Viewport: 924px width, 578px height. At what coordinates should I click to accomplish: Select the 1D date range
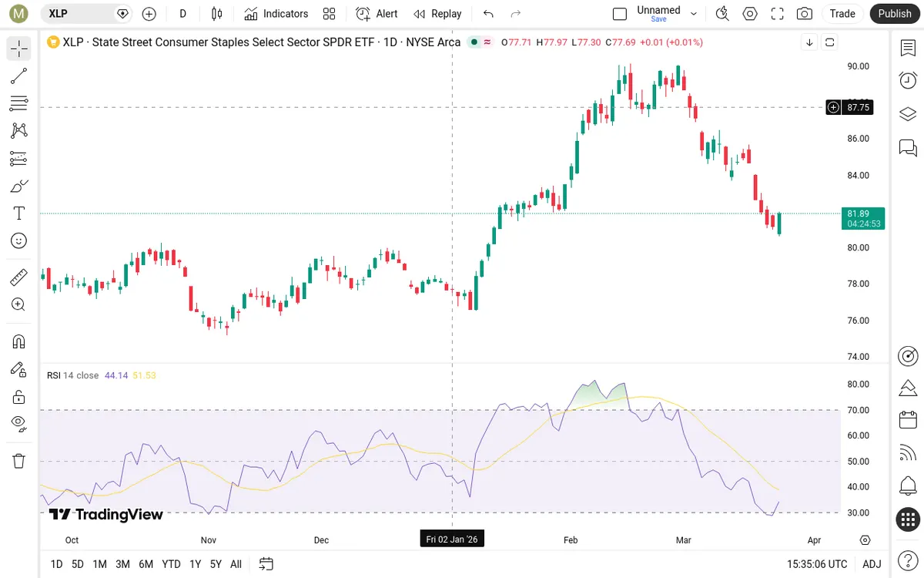point(56,564)
